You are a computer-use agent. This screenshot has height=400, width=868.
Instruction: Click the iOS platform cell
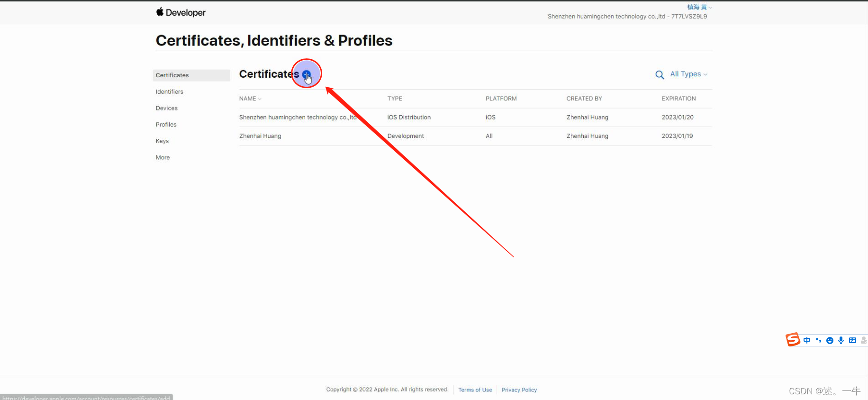[x=490, y=118]
